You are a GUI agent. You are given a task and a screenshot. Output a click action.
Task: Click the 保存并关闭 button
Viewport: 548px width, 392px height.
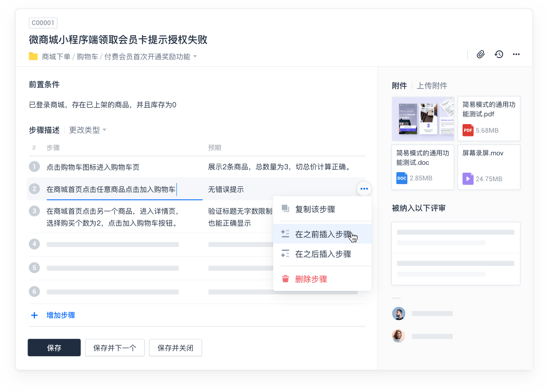[175, 348]
